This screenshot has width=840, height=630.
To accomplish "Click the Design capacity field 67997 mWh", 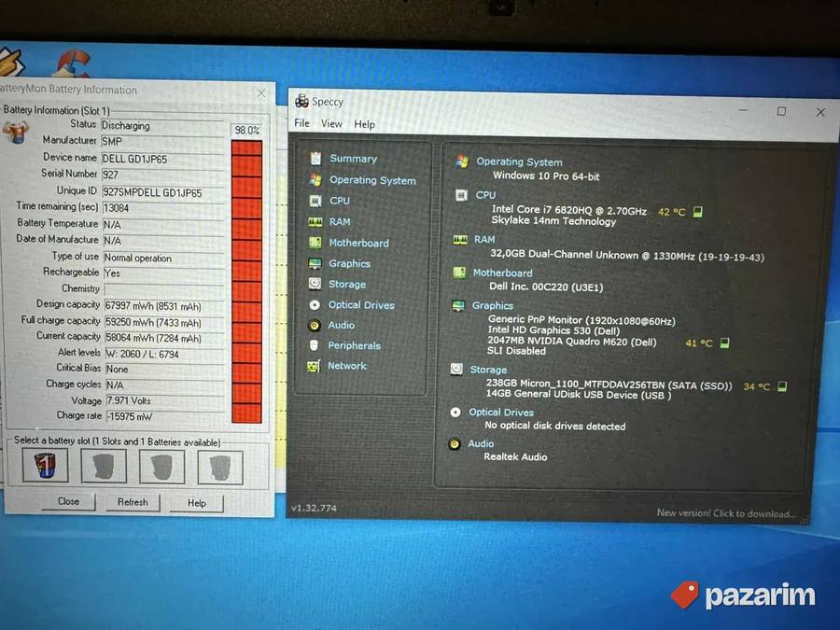I will click(x=162, y=306).
